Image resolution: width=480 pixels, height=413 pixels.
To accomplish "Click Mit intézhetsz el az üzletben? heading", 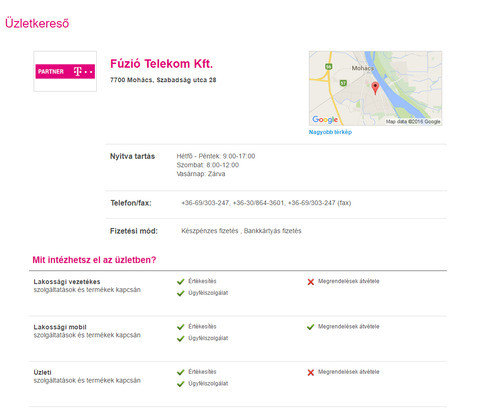I will [x=94, y=260].
